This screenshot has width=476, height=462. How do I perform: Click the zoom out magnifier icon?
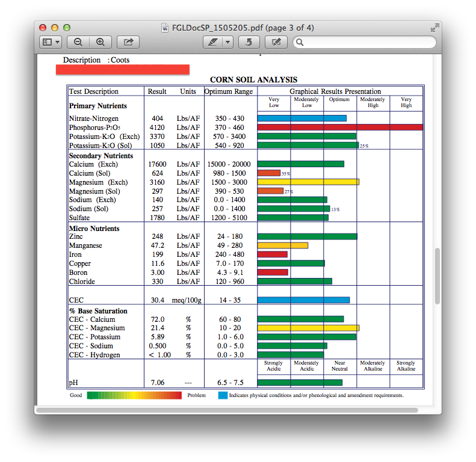point(78,42)
